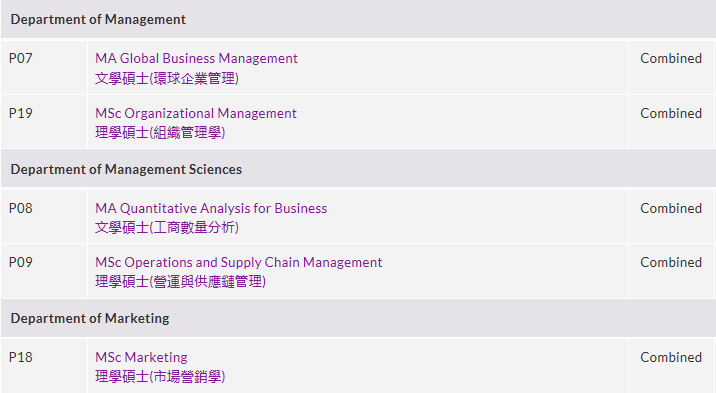Click Combined mode cell in P18 row
Screen dimensions: 716x393
[x=671, y=366]
